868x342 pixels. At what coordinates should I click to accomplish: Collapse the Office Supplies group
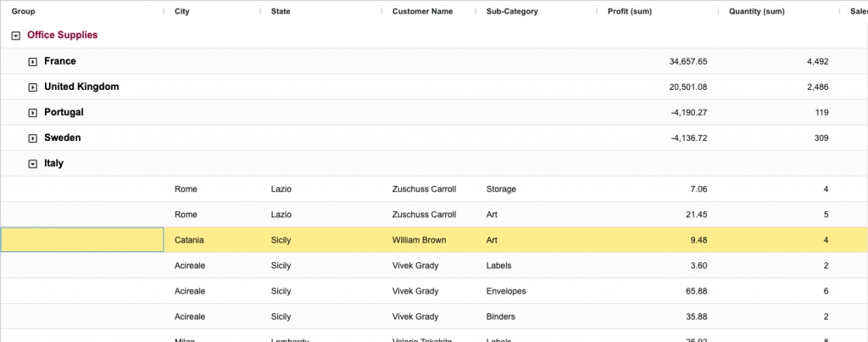15,36
